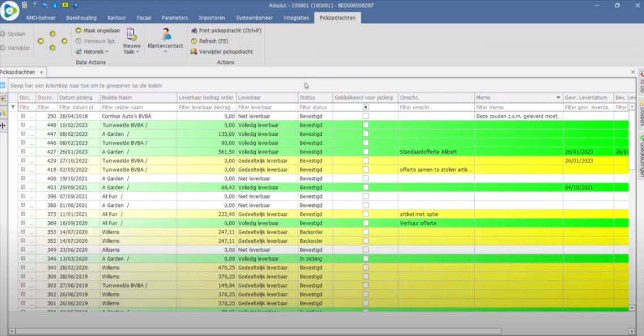Click the Refresh (F5) icon
This screenshot has width=644, height=336.
click(194, 41)
